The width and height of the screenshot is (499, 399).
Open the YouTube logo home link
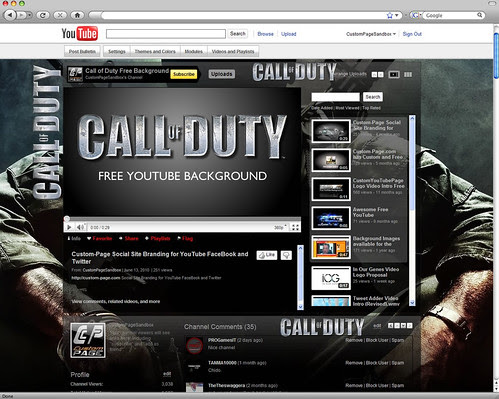[80, 34]
